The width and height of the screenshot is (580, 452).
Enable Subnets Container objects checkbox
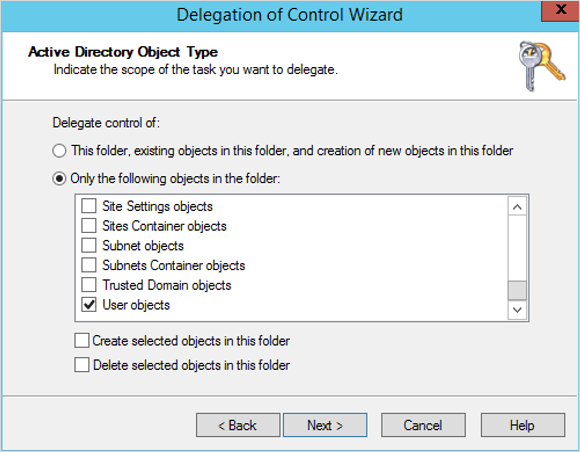(x=89, y=265)
